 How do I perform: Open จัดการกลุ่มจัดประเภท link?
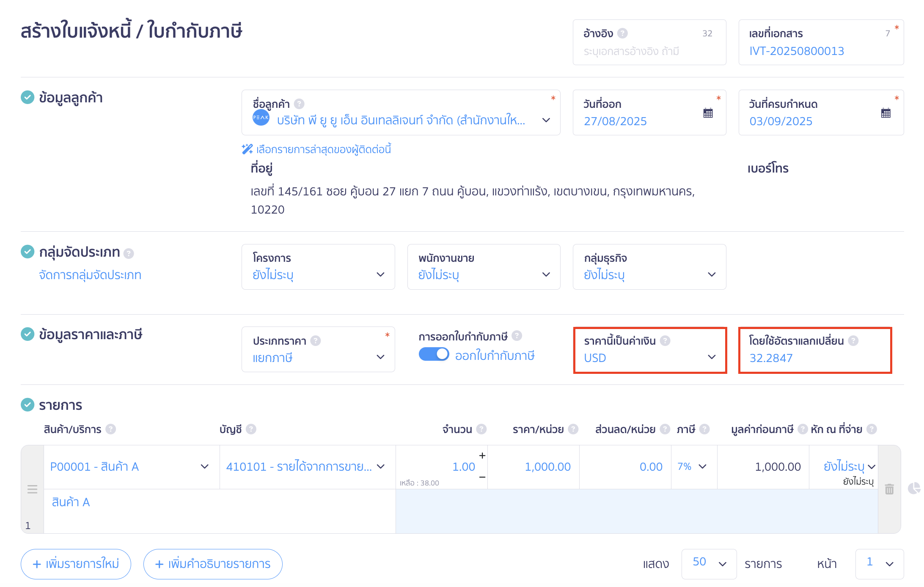pos(90,275)
